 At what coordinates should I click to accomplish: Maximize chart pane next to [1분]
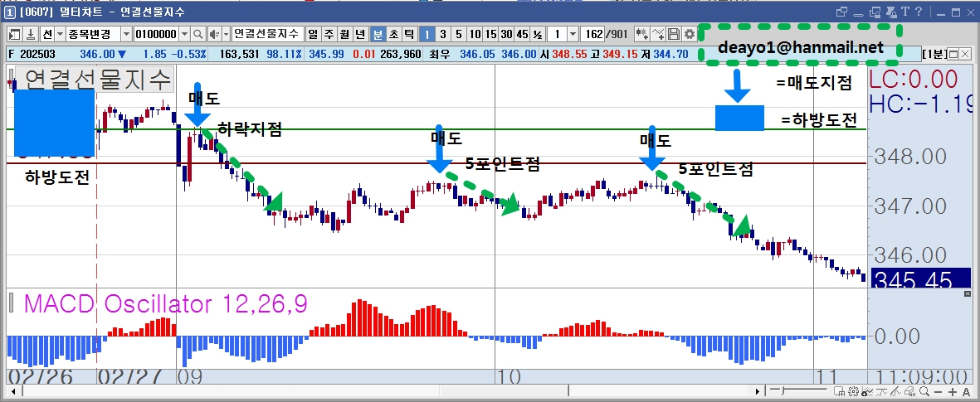point(953,55)
